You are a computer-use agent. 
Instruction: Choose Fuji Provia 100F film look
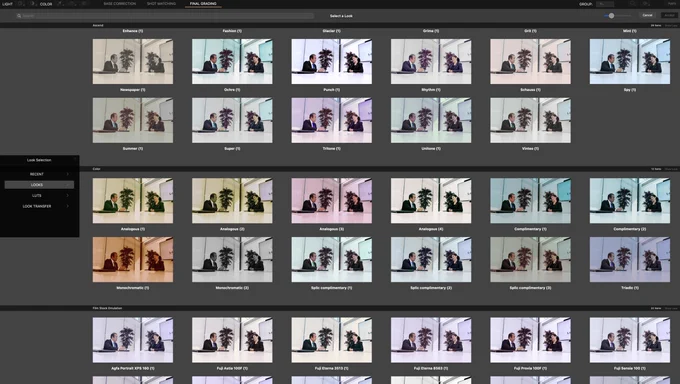530,340
